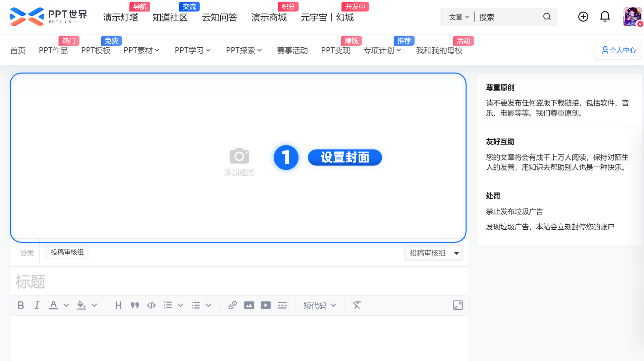Apply background fill color bucket

pos(81,305)
